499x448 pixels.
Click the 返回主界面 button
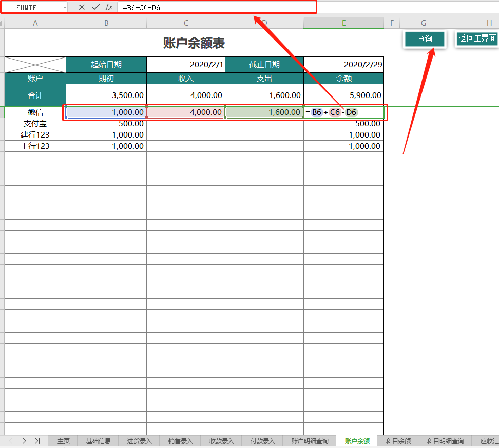(477, 38)
